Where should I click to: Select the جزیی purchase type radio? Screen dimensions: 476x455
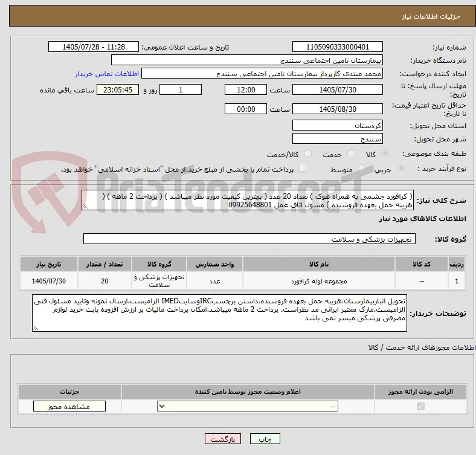click(x=400, y=168)
